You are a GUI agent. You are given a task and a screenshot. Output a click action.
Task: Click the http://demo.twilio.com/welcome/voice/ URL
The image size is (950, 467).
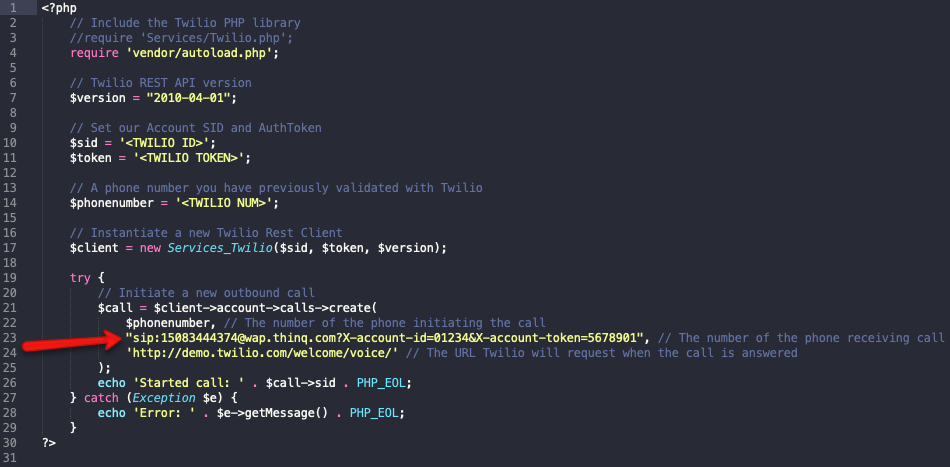click(x=262, y=353)
